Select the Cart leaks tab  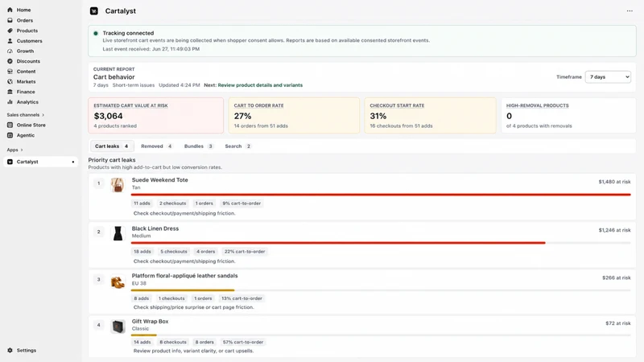click(x=112, y=146)
